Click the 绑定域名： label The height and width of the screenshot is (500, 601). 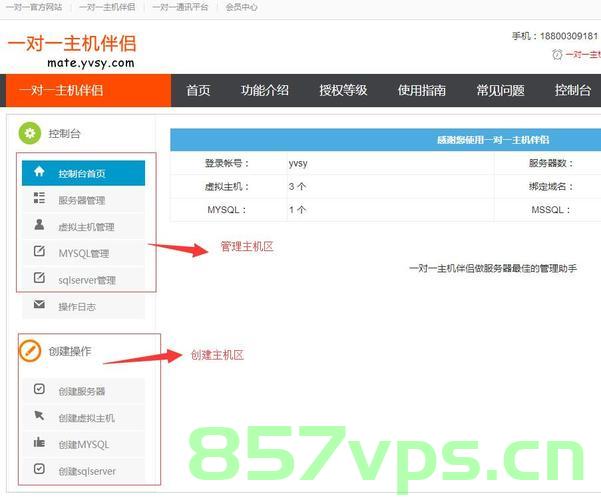pos(551,186)
